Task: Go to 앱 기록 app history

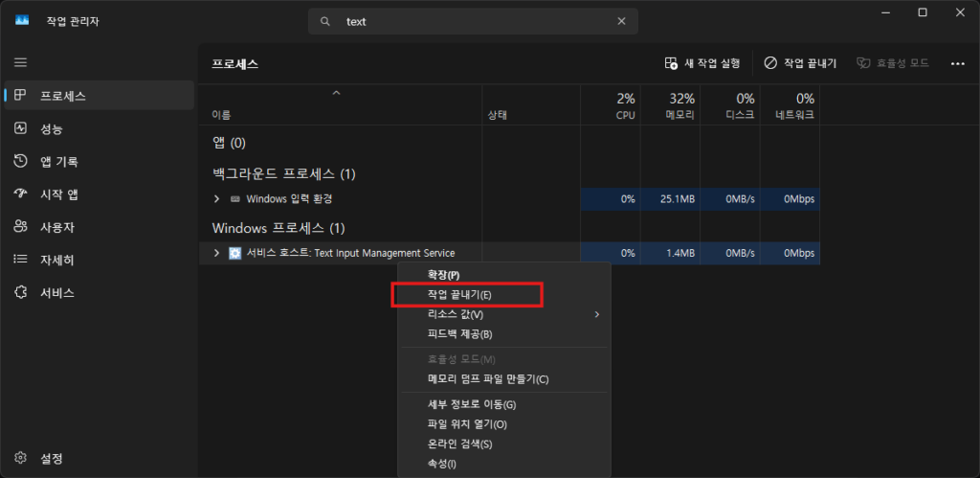Action: (x=58, y=161)
